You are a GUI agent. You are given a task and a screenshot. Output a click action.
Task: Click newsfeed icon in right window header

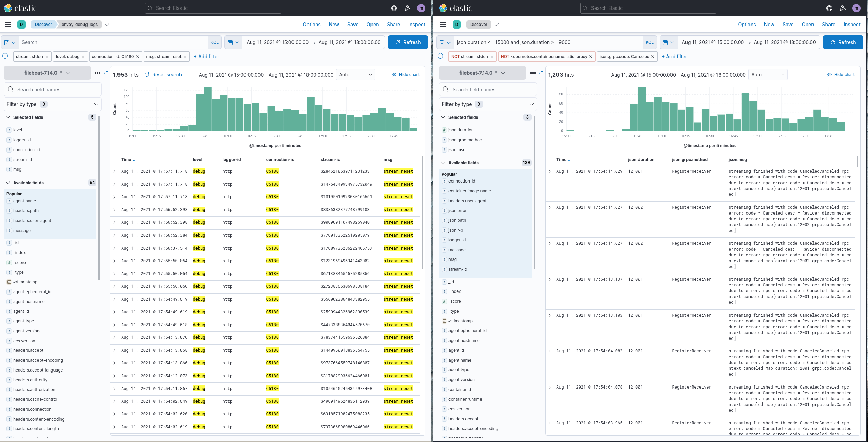pyautogui.click(x=843, y=8)
